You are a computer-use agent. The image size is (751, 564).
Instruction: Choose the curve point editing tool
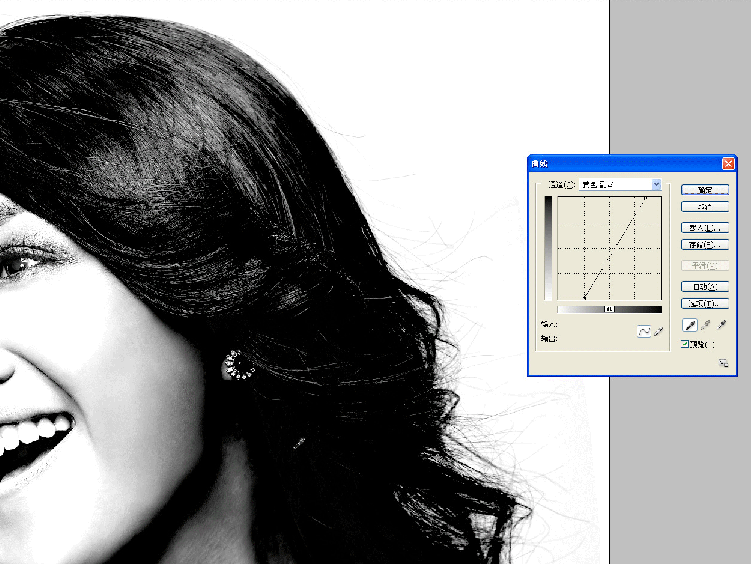[645, 332]
